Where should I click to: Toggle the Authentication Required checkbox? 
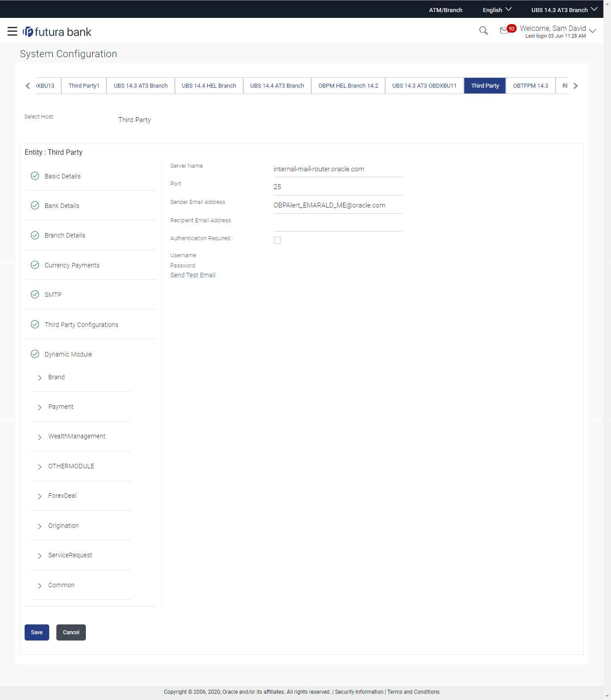click(x=277, y=240)
